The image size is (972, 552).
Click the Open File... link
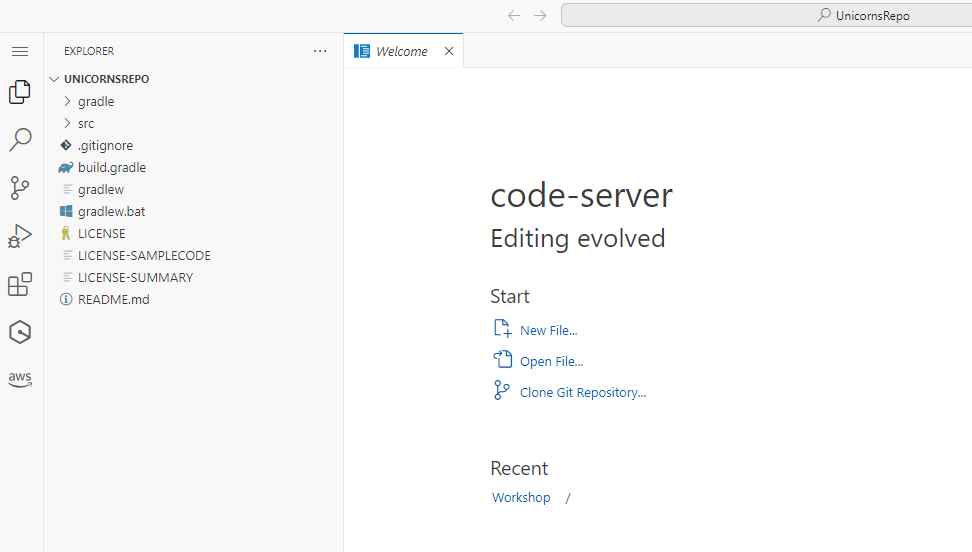(x=551, y=362)
